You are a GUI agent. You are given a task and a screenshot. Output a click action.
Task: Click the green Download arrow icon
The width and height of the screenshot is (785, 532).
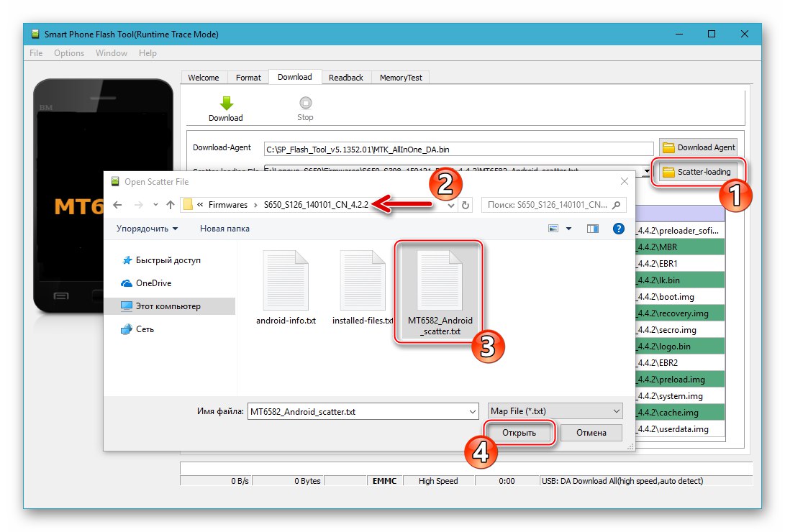click(226, 103)
